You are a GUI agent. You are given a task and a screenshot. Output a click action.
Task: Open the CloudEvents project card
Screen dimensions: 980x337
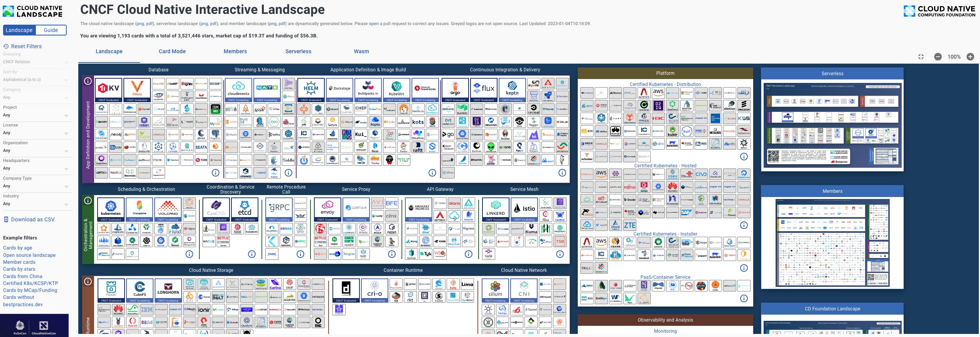pos(238,90)
